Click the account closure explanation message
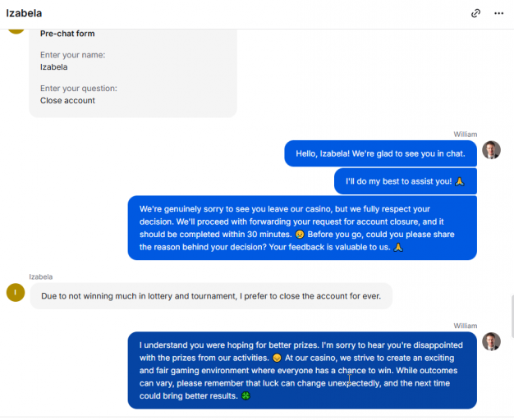 (302, 228)
